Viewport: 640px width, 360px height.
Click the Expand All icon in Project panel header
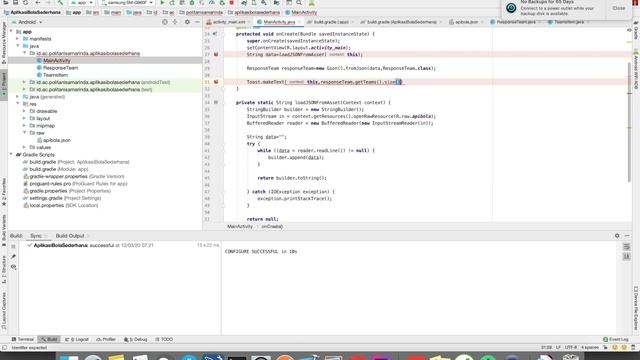coord(175,22)
